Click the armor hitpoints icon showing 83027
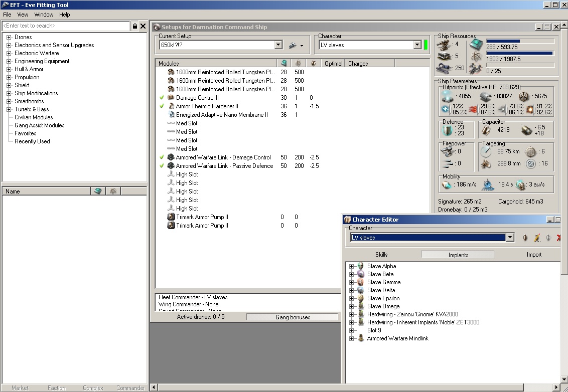568x392 pixels. point(486,96)
